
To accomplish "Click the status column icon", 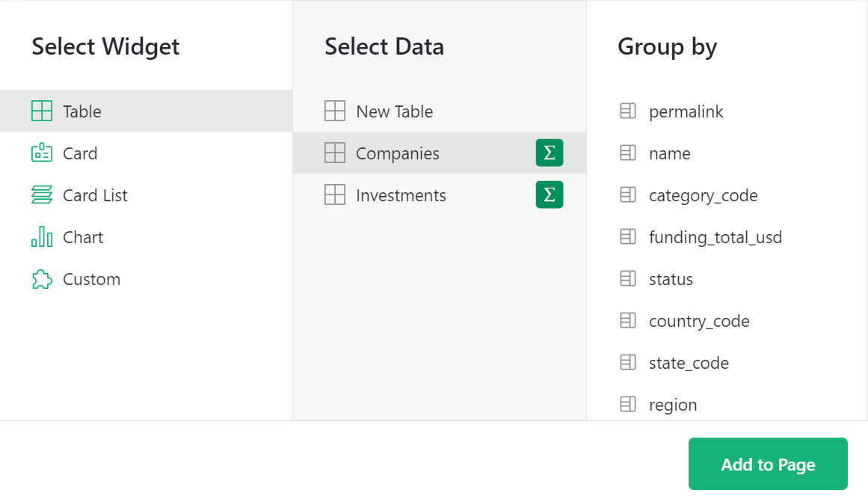I will [628, 279].
